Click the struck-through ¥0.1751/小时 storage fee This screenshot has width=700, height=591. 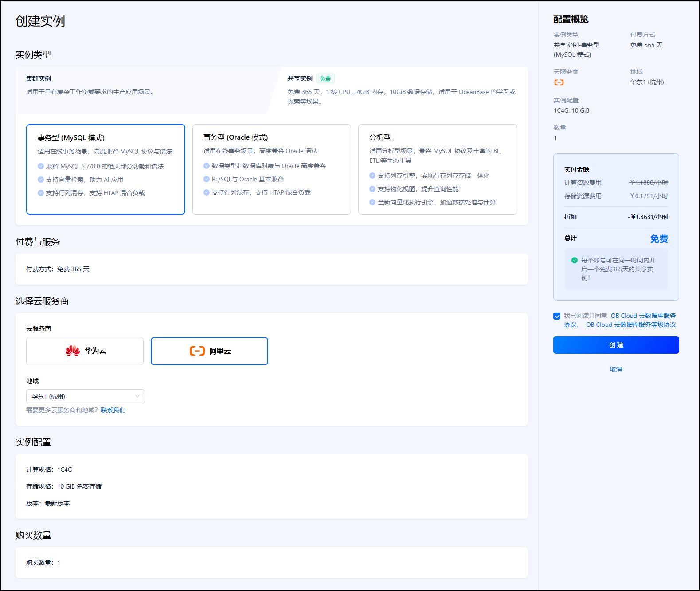(649, 196)
